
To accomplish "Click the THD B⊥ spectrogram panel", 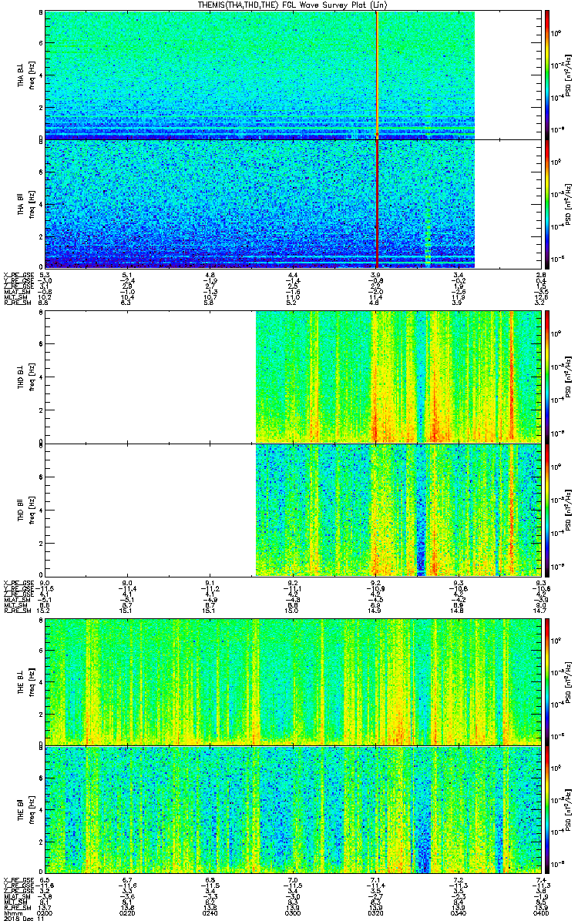I will (293, 377).
